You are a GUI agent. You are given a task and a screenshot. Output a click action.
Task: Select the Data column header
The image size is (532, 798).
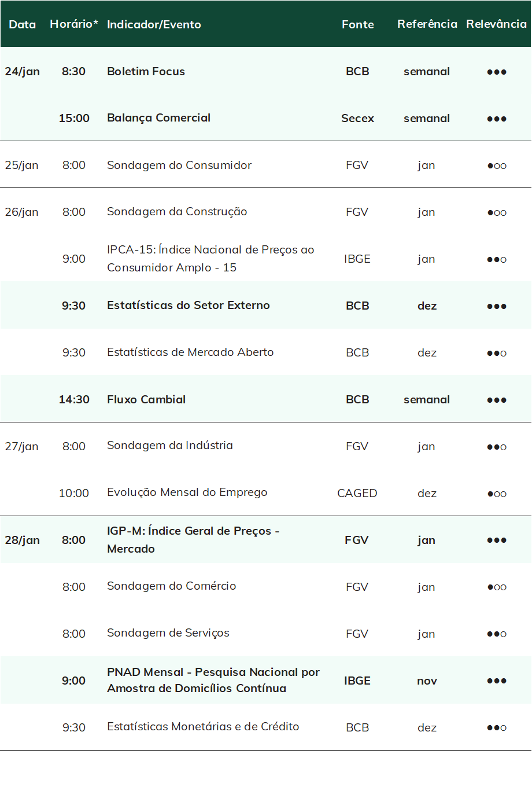(x=23, y=24)
